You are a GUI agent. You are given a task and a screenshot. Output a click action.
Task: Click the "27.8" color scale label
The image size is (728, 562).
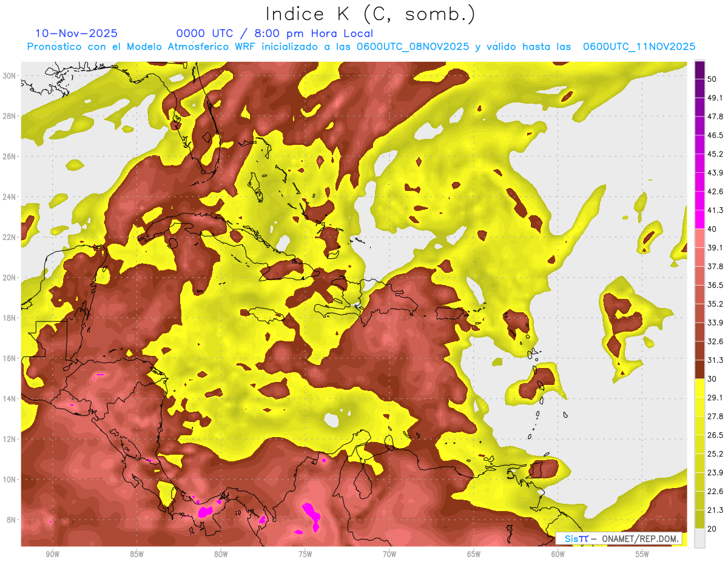point(715,416)
